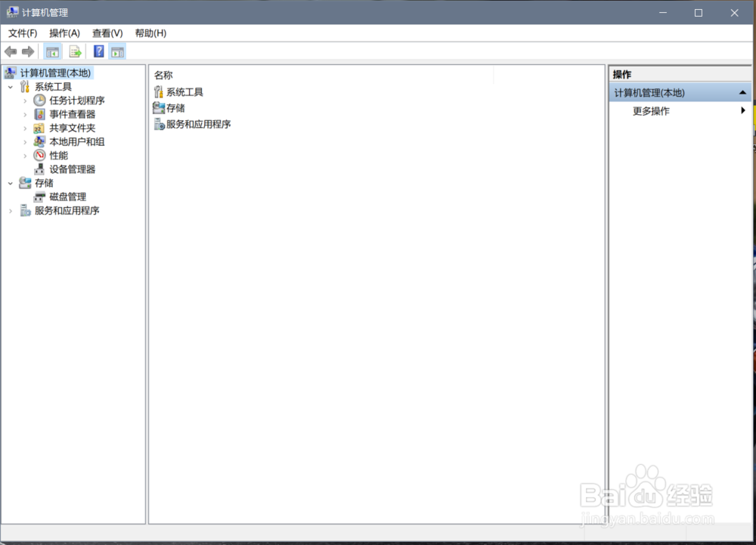This screenshot has height=545, width=756.
Task: Select 计算机管理(本地) root label in tree
Action: coord(55,73)
